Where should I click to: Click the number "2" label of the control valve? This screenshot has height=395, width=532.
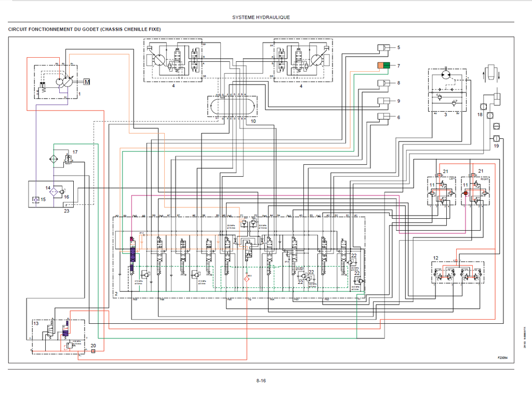[x=116, y=294]
